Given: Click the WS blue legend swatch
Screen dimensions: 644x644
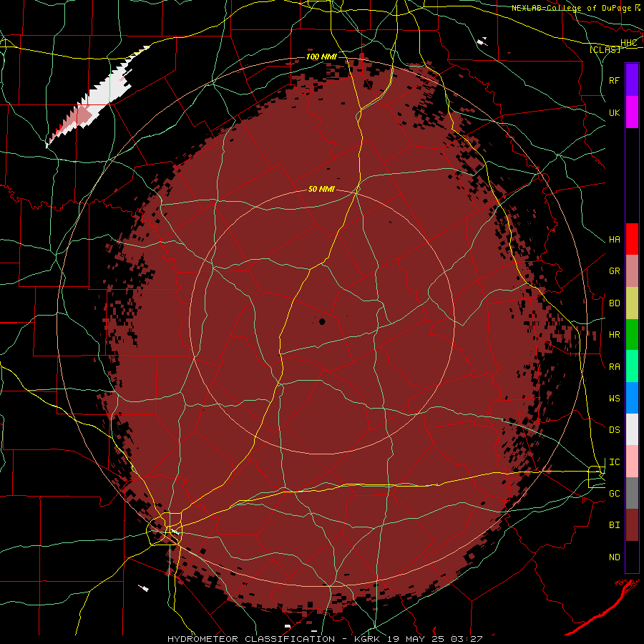Looking at the screenshot, I should pos(632,398).
